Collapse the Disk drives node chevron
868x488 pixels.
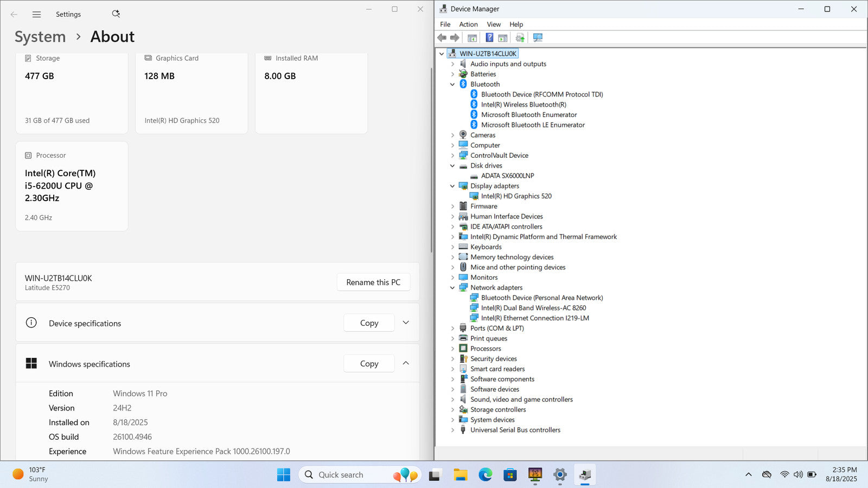pyautogui.click(x=452, y=165)
